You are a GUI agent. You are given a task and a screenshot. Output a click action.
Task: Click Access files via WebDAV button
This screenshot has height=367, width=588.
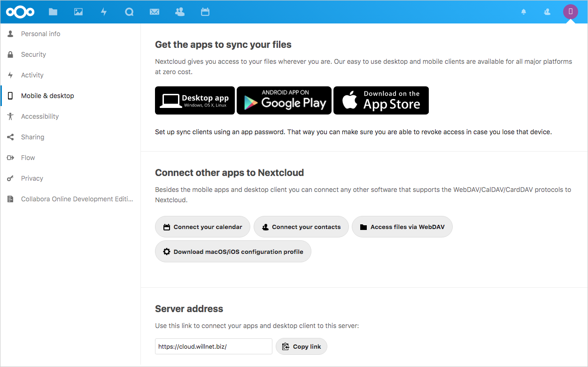coord(402,227)
